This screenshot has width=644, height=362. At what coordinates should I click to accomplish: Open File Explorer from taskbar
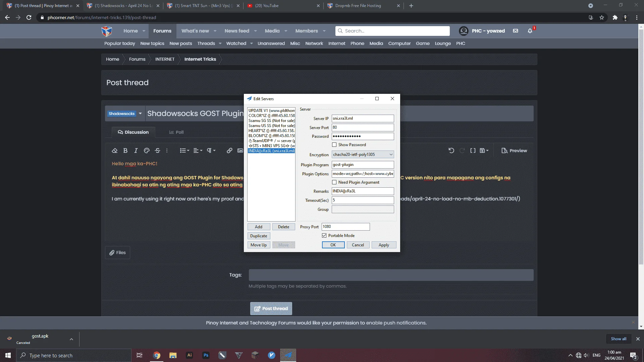point(173,355)
